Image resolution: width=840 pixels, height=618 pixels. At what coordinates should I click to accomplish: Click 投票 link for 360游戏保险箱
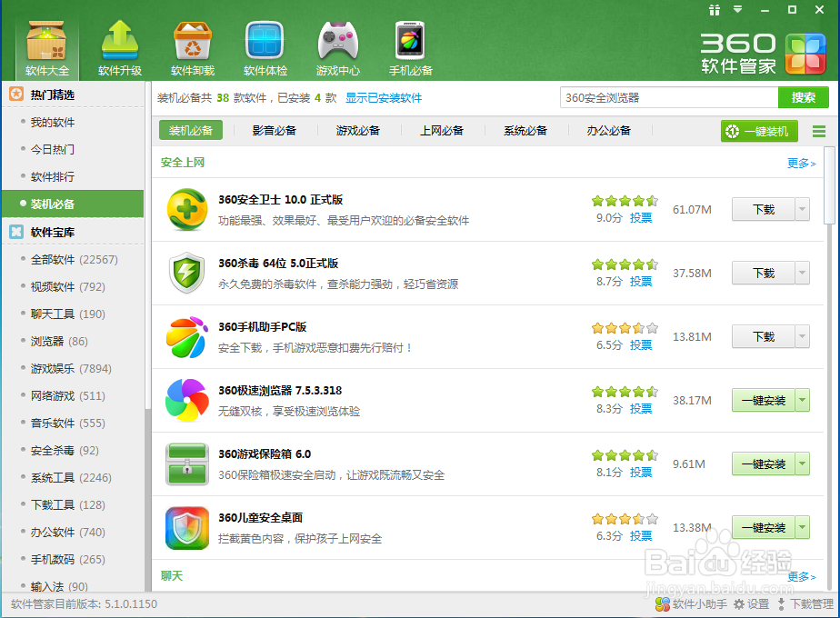tap(641, 472)
